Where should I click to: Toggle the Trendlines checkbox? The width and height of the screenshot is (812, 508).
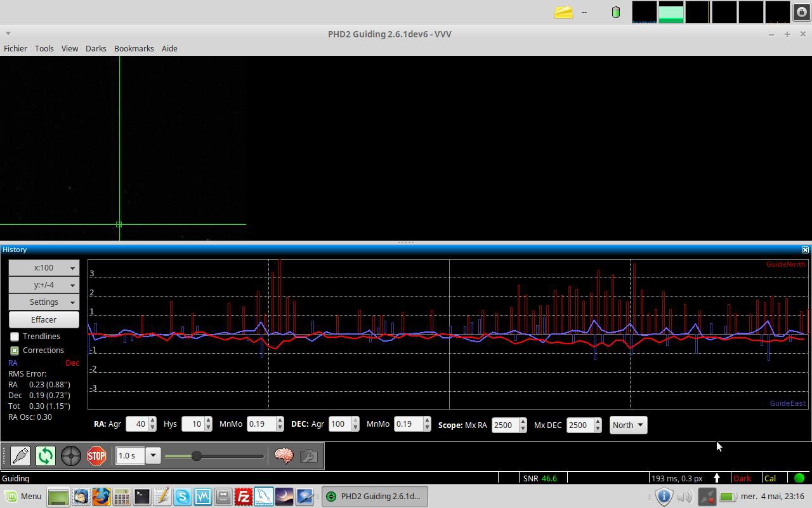(15, 337)
